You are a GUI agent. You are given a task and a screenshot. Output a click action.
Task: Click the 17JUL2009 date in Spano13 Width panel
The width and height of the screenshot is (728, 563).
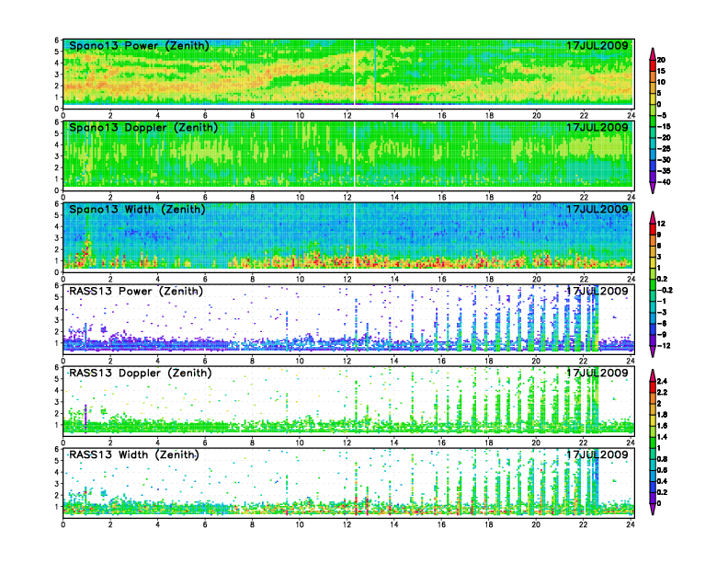(597, 209)
